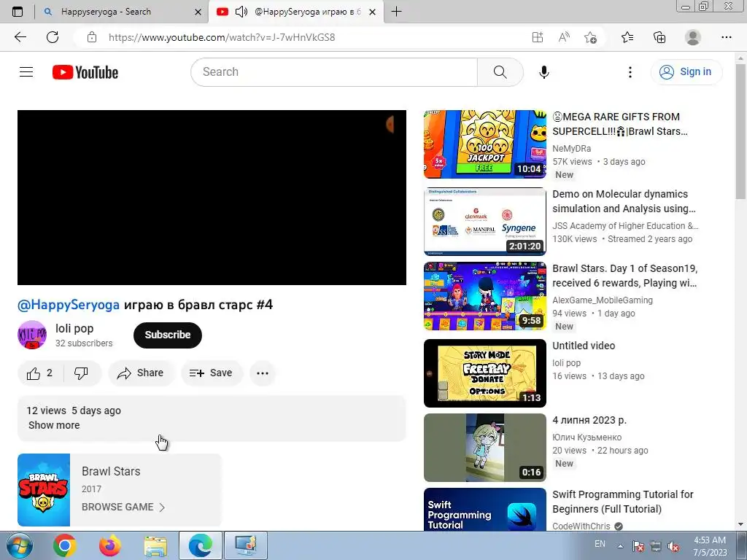Open MEGA RARE GIFTS video thumbnail

tap(485, 144)
